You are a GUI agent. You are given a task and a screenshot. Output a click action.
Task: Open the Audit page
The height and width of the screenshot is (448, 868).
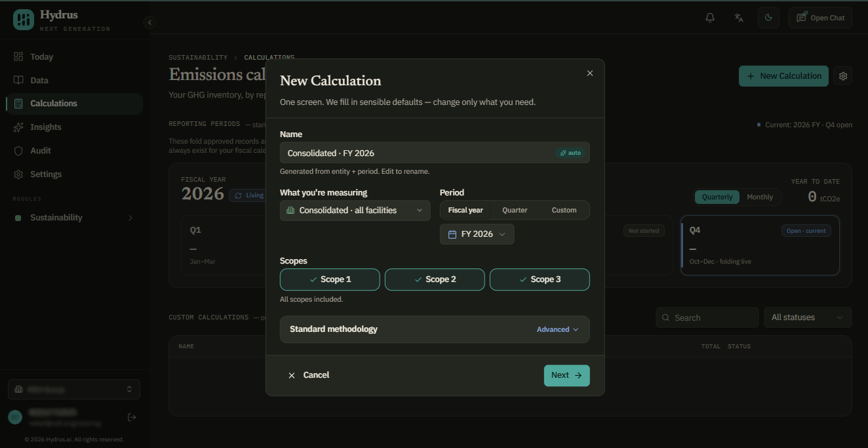74,151
